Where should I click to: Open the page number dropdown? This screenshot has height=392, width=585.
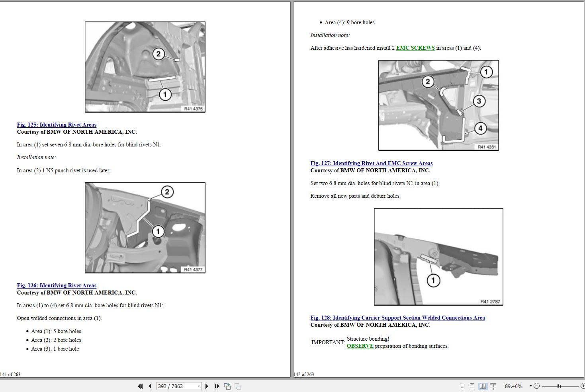click(199, 386)
